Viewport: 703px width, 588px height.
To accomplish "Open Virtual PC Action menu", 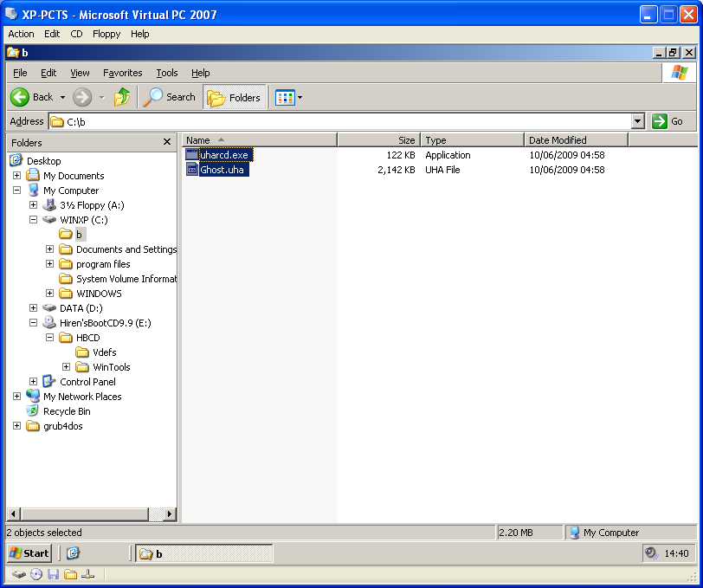I will click(21, 34).
